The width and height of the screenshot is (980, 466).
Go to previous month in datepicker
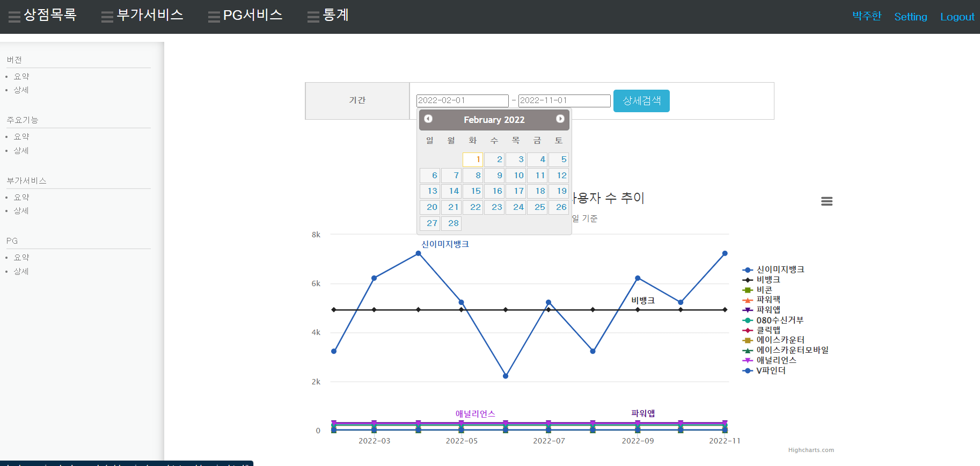click(428, 119)
